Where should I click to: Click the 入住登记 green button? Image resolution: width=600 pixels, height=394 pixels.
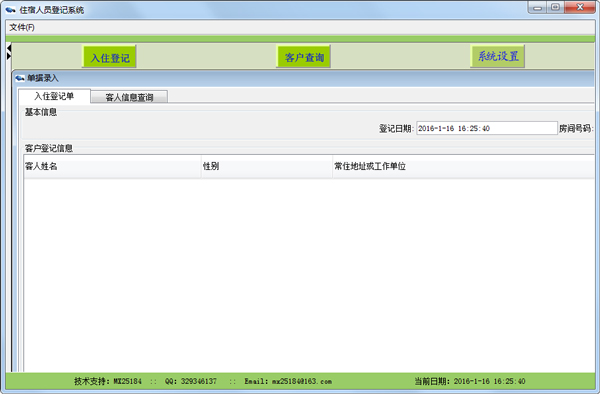[109, 57]
